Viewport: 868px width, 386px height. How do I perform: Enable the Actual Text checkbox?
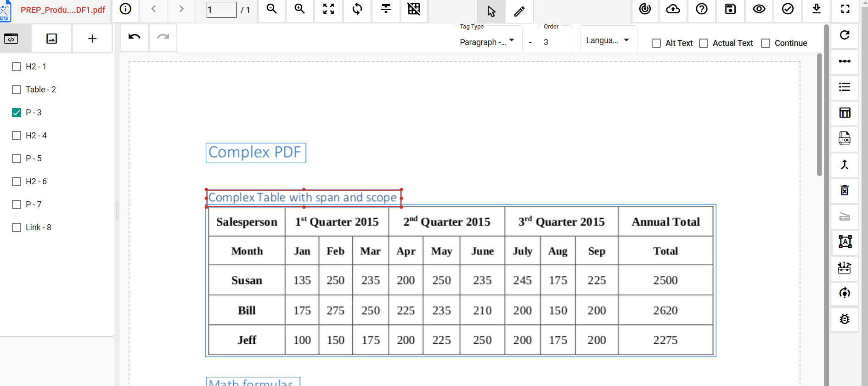[x=704, y=43]
